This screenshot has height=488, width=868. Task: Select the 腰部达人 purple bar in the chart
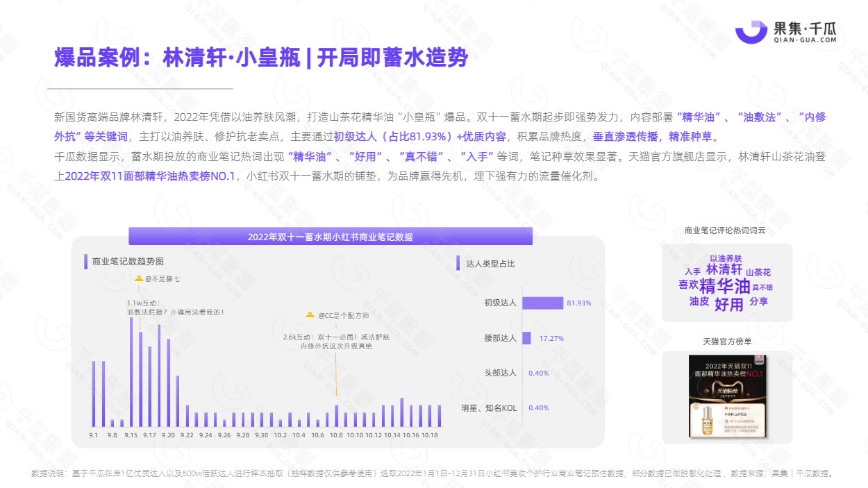click(527, 338)
